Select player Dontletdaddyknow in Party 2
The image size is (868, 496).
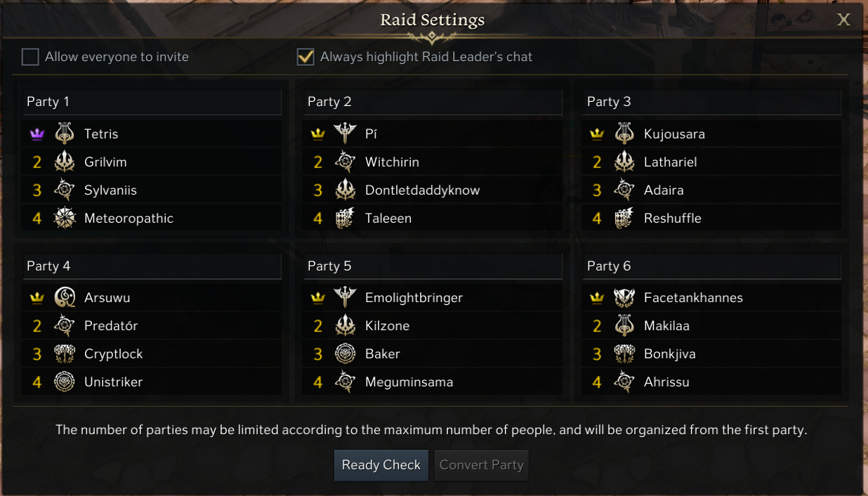click(x=422, y=190)
